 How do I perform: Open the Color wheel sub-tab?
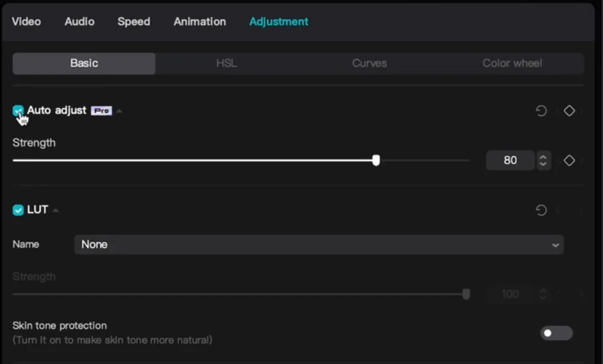(x=512, y=64)
